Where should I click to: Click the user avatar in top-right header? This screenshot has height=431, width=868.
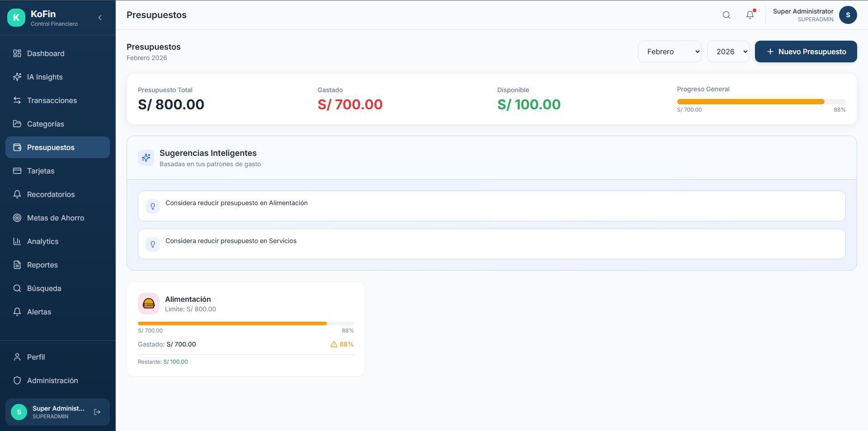tap(848, 15)
